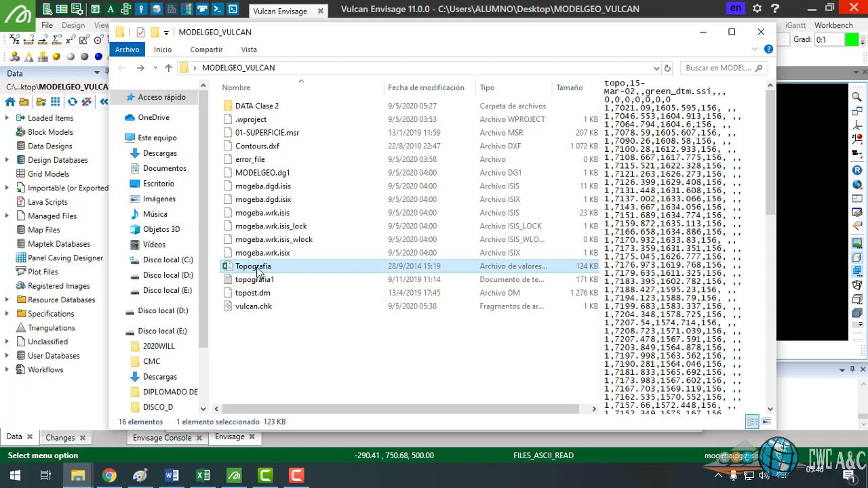Open Explorer address bar history dropdown
Viewport: 868px width, 488px height.
click(656, 68)
